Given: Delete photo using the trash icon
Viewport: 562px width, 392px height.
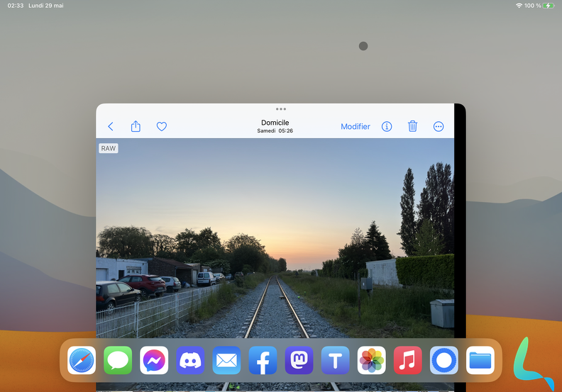Looking at the screenshot, I should click(x=412, y=126).
